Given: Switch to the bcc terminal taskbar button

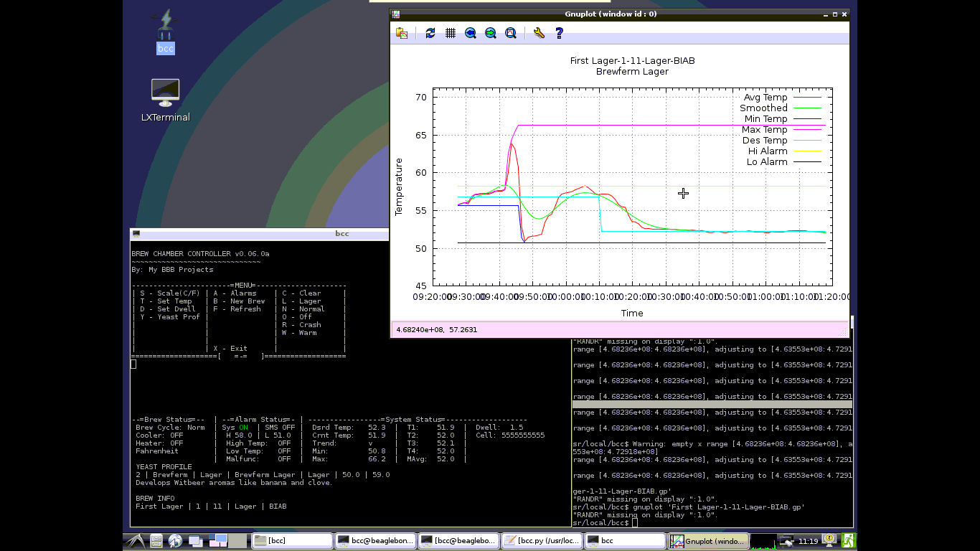Looking at the screenshot, I should click(625, 541).
